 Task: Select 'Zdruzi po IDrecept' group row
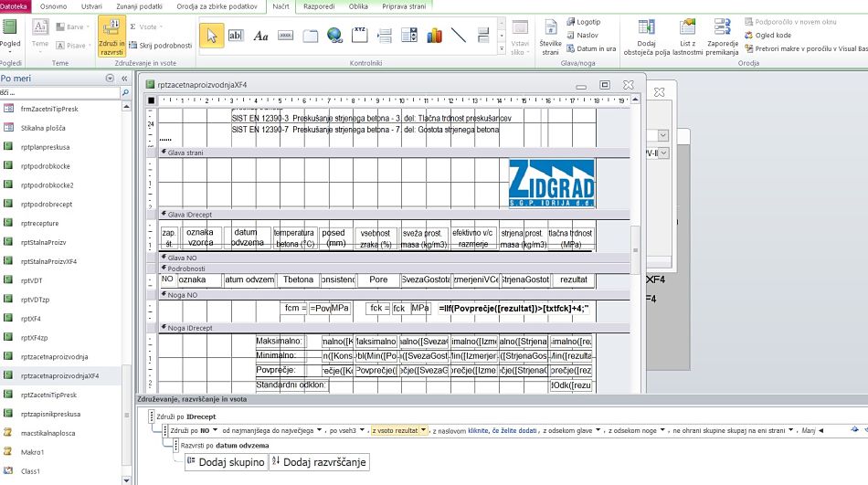pos(186,416)
